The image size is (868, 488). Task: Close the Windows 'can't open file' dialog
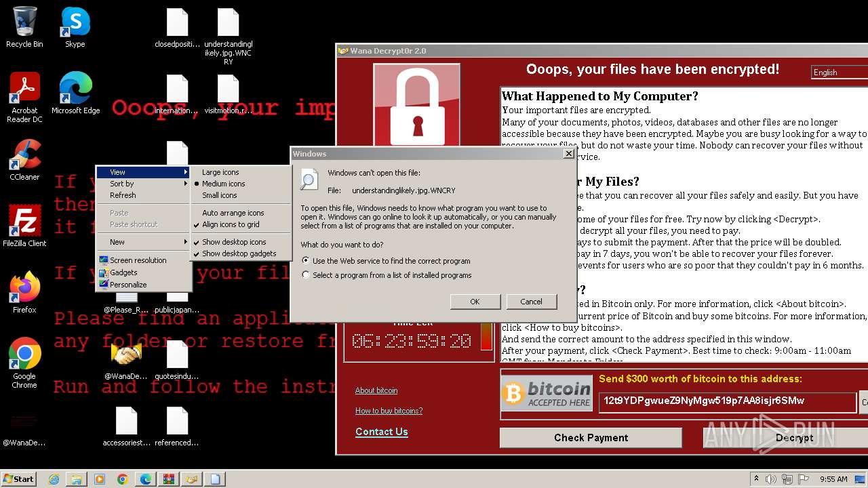pos(569,154)
